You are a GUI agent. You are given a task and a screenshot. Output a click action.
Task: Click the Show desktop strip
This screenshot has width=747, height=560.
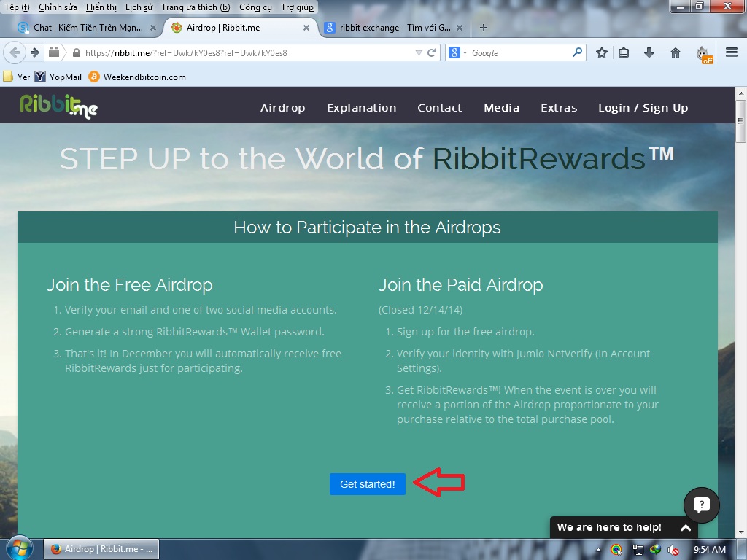(742, 549)
